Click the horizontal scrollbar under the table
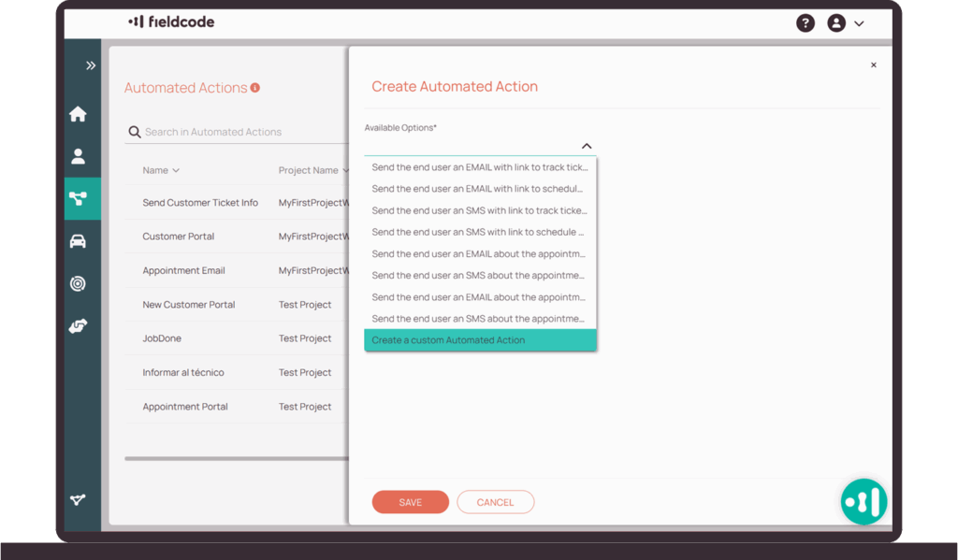This screenshot has width=958, height=560. click(236, 458)
